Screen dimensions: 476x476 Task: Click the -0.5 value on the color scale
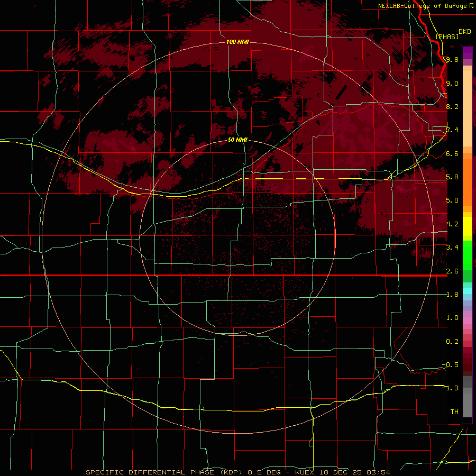[x=450, y=364]
